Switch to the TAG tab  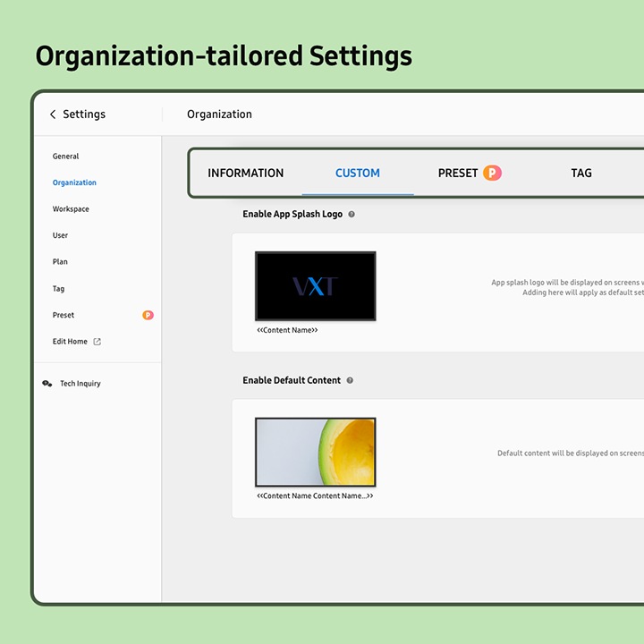click(581, 173)
